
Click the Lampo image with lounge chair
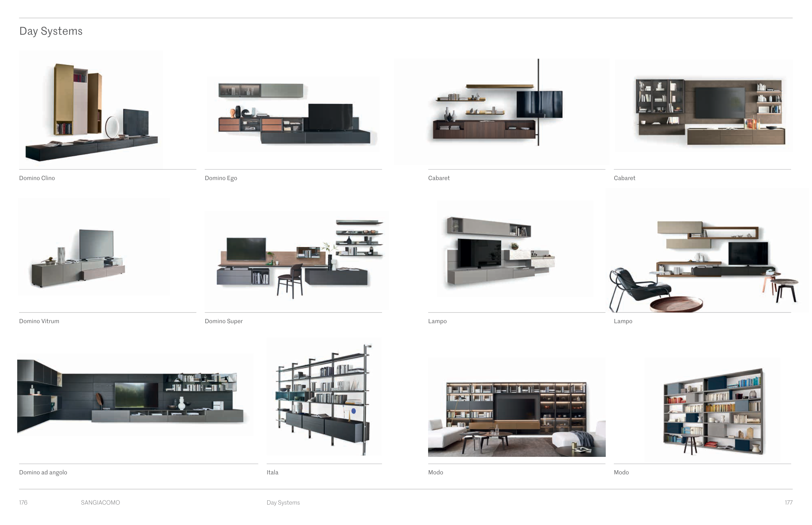(707, 250)
